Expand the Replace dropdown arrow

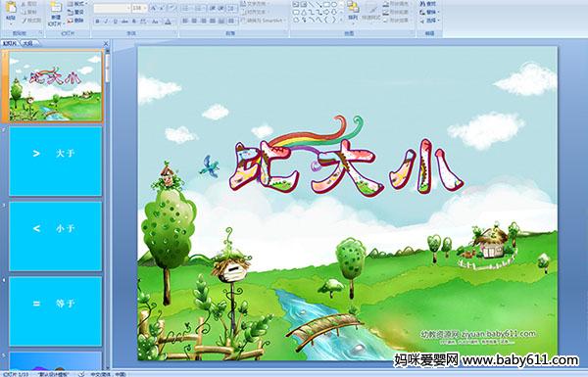(x=438, y=12)
